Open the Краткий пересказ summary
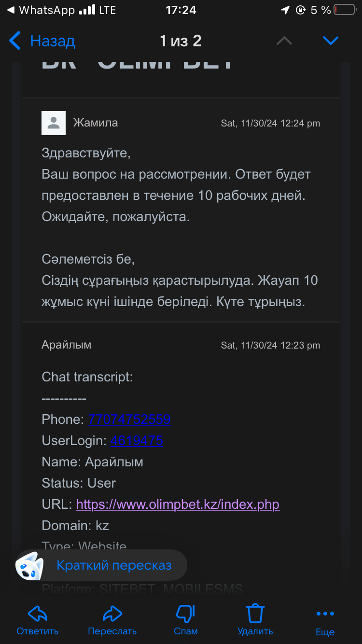The image size is (362, 644). (x=114, y=565)
